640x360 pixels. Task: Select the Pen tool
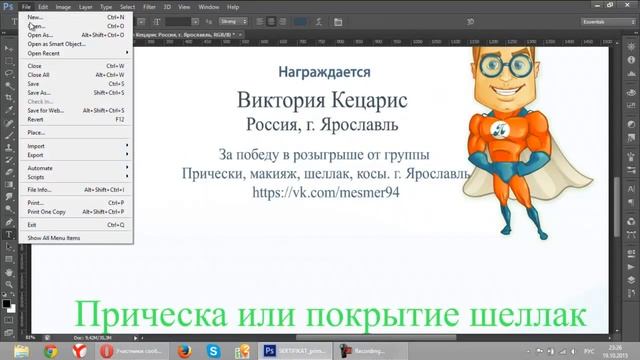pyautogui.click(x=9, y=222)
